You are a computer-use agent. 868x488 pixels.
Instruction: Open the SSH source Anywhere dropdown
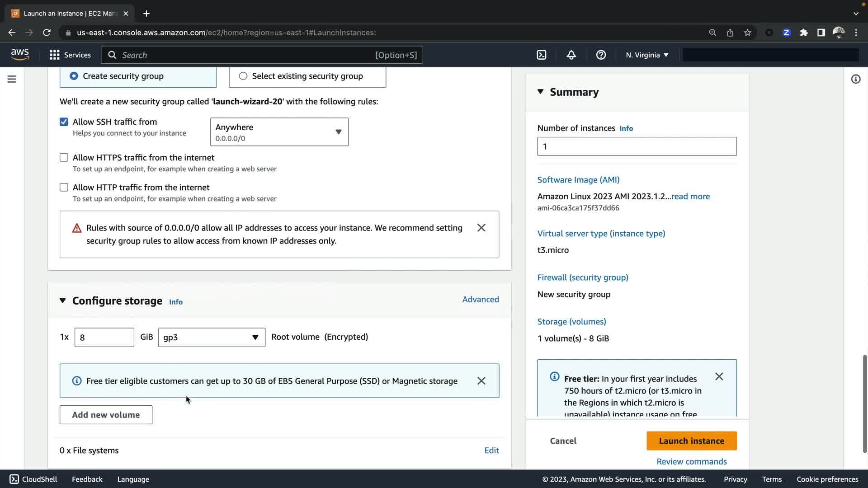279,132
